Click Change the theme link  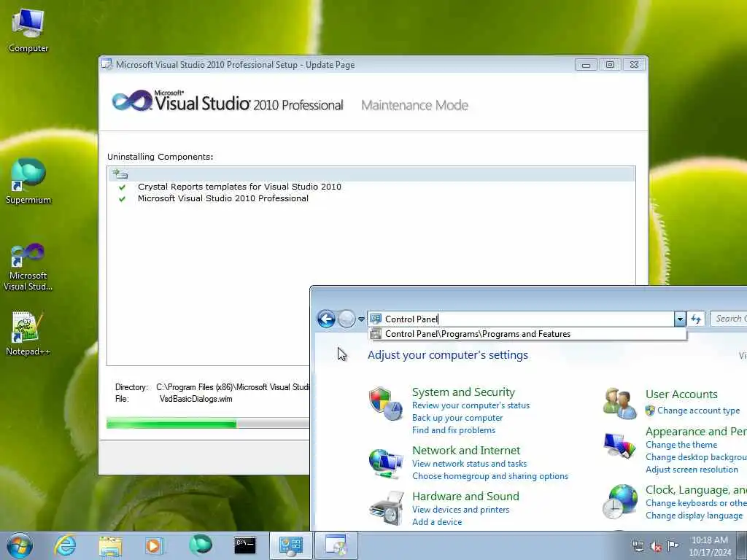coord(681,445)
